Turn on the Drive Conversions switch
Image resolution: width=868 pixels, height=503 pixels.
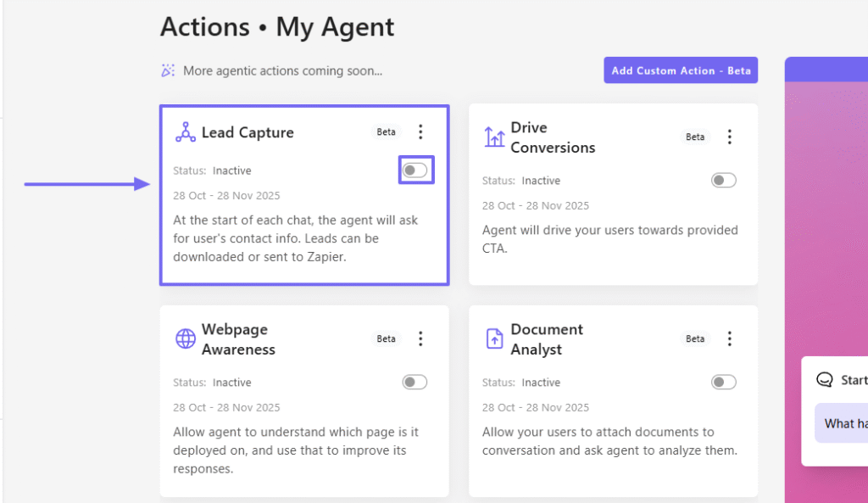(x=724, y=181)
